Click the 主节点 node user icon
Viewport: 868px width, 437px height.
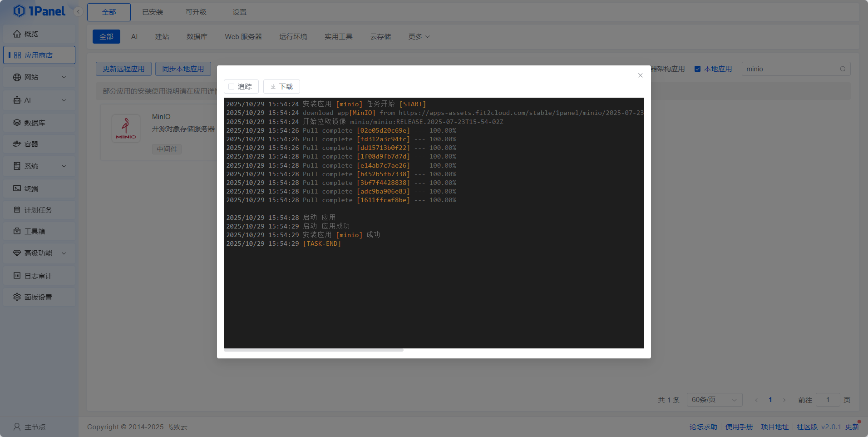coord(17,427)
